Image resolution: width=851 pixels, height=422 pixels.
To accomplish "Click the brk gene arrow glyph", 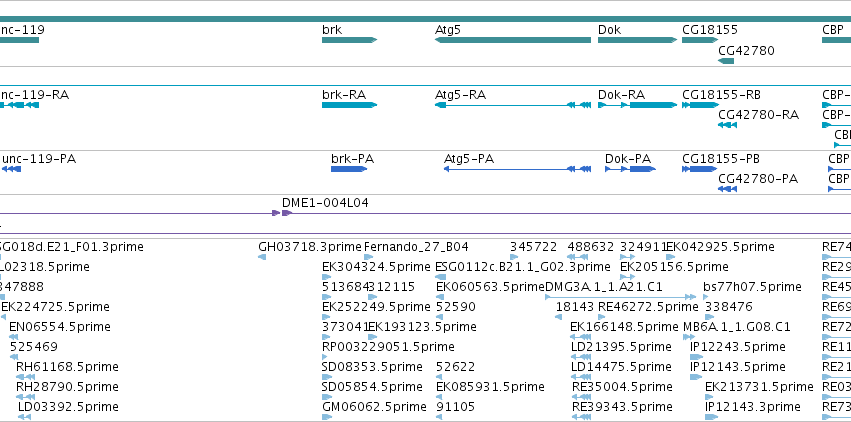I will [349, 40].
